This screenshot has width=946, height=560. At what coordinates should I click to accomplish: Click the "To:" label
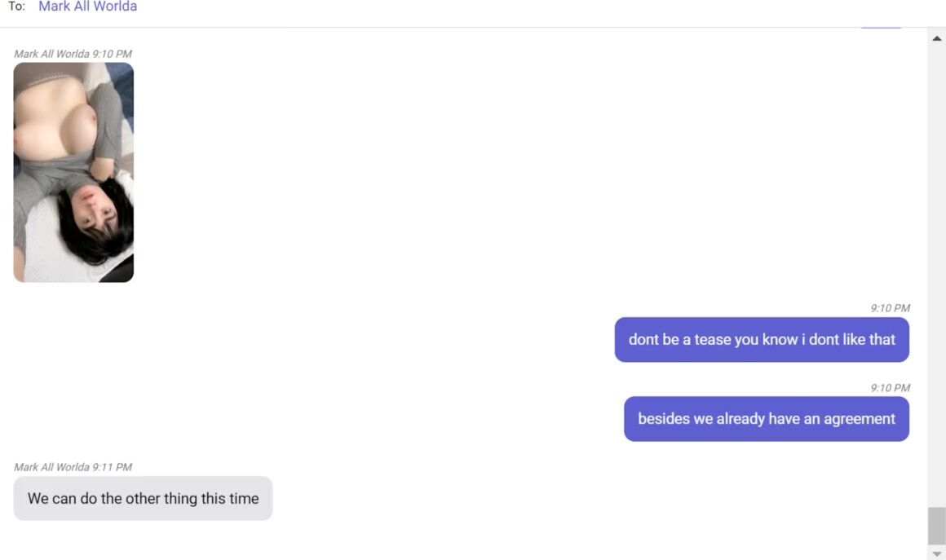(x=16, y=7)
